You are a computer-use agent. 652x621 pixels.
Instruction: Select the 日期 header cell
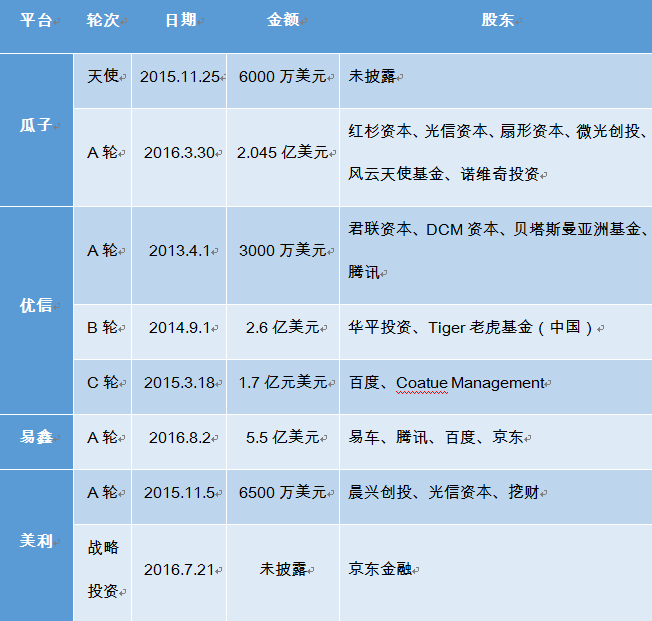(x=179, y=21)
